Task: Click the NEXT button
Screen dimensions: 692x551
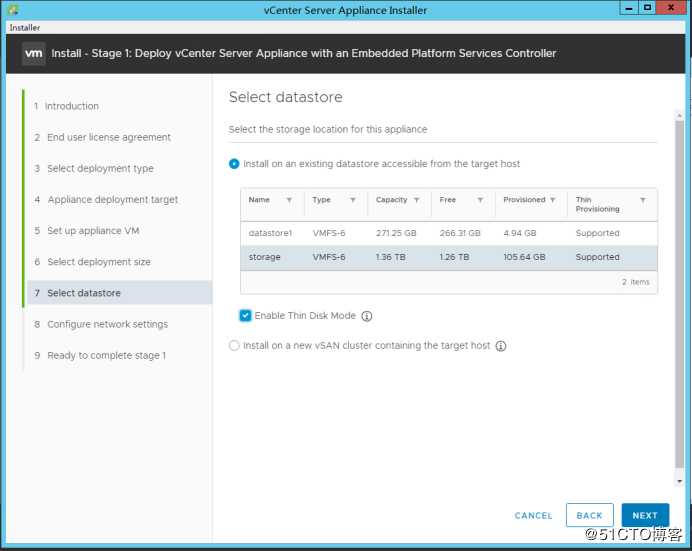Action: pyautogui.click(x=645, y=515)
